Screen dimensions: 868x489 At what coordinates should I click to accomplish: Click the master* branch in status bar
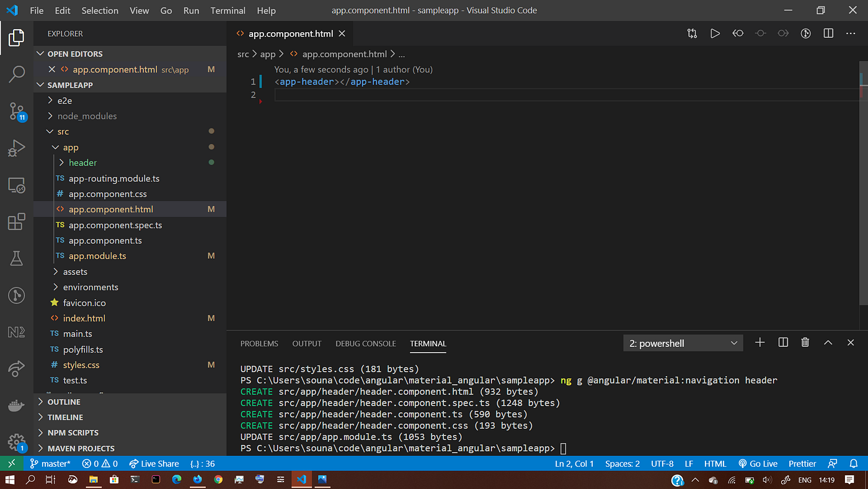click(x=50, y=464)
